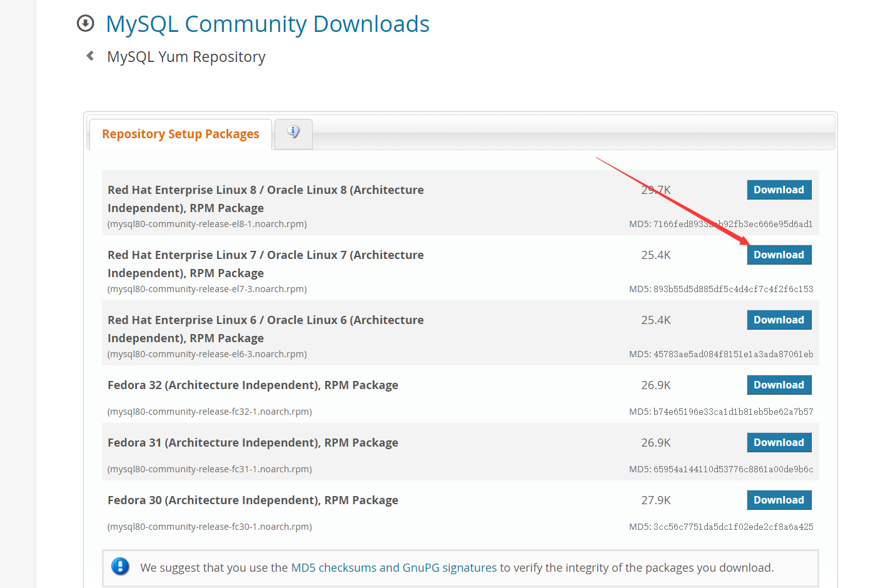Click the Red Hat Enterprise Linux 7 title
The width and height of the screenshot is (878, 588).
(266, 264)
